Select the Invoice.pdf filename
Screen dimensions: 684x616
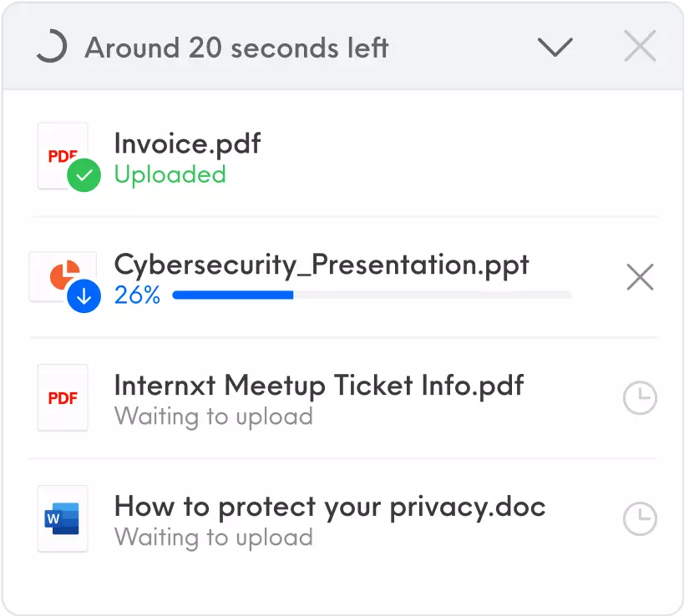coord(186,144)
